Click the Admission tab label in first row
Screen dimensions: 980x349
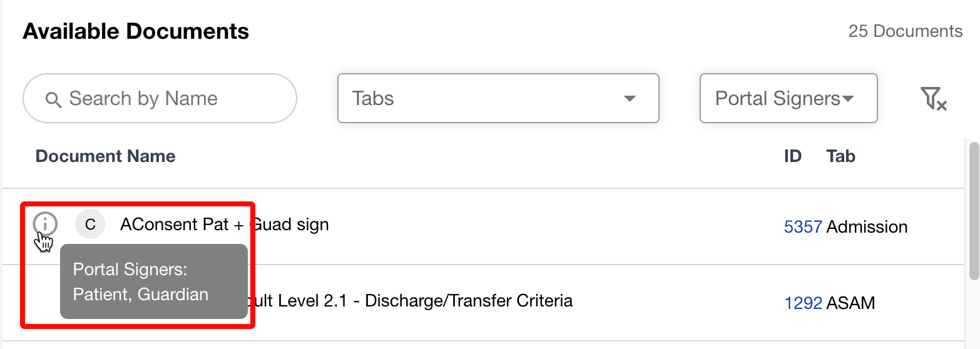[x=867, y=226]
